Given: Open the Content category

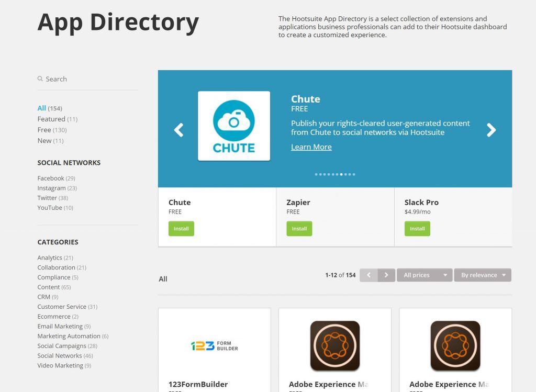Looking at the screenshot, I should click(x=54, y=287).
